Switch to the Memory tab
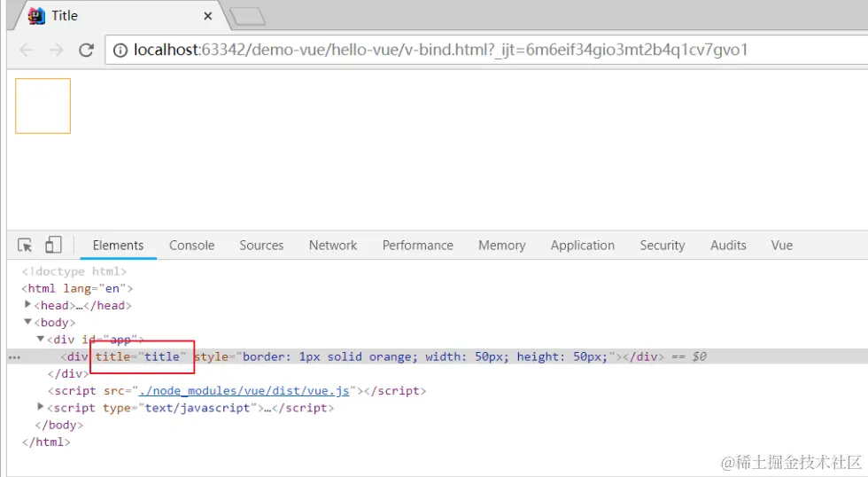 pos(501,246)
